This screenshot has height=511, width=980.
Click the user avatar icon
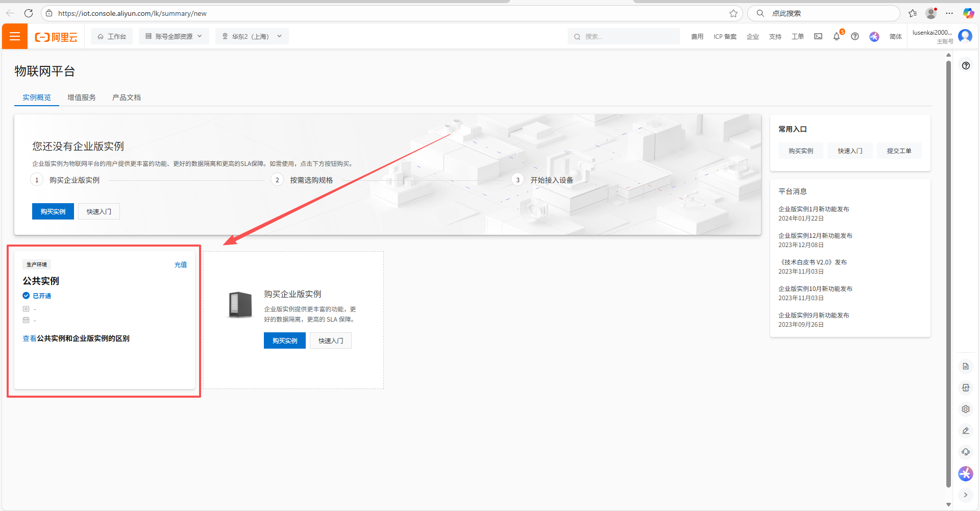pyautogui.click(x=965, y=36)
